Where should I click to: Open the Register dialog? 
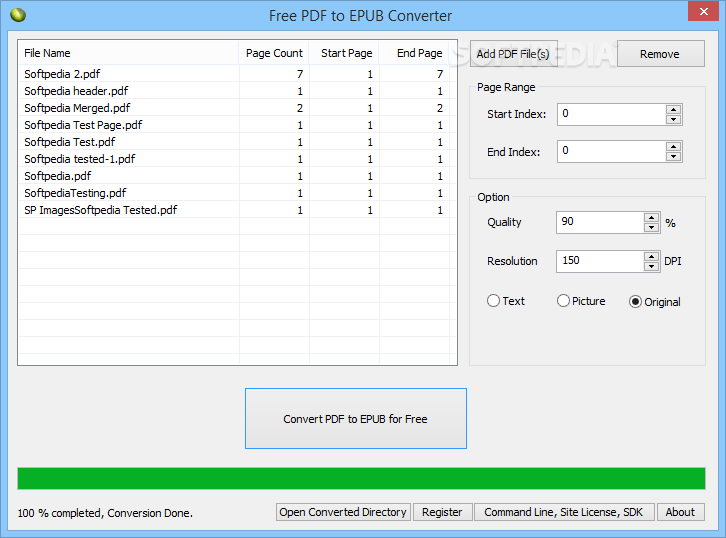[442, 512]
